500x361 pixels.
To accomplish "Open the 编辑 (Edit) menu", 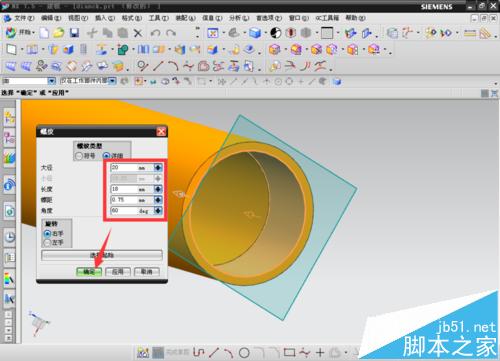I will point(51,18).
